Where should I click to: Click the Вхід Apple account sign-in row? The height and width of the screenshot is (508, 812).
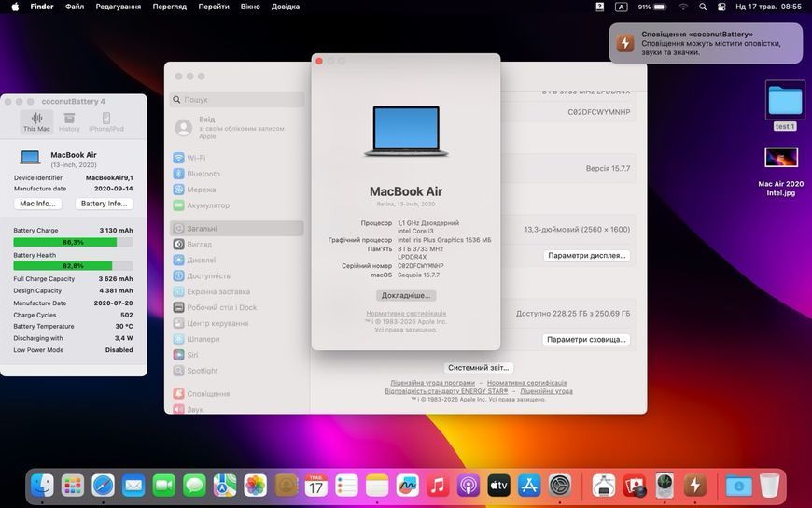(237, 128)
